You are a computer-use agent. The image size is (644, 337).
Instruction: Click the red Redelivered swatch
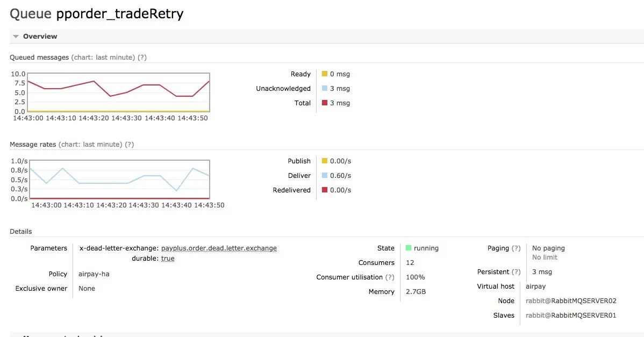click(x=325, y=190)
